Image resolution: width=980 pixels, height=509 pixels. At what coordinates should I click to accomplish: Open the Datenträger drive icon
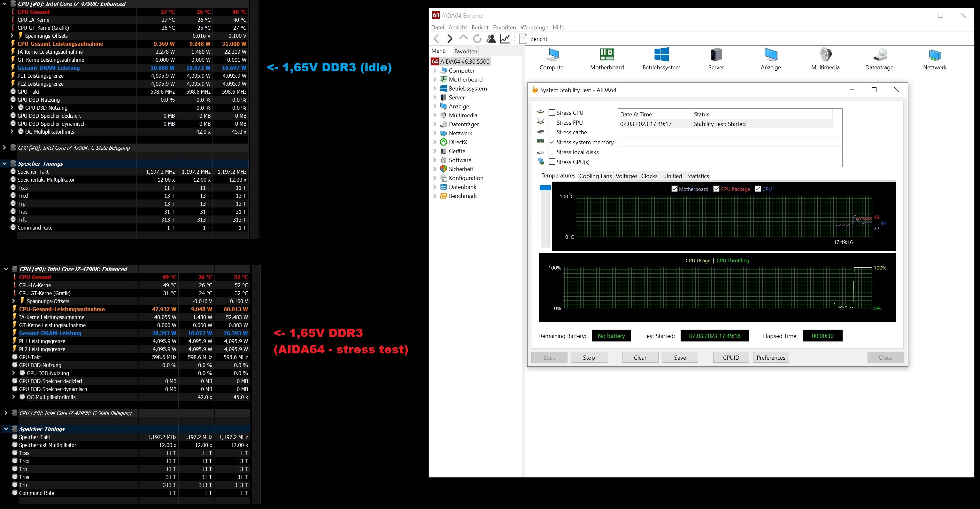880,55
